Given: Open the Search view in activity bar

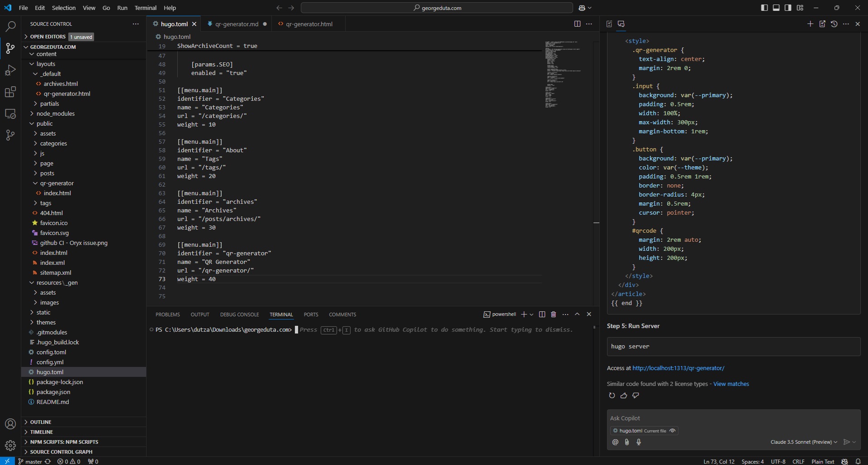Looking at the screenshot, I should [10, 26].
